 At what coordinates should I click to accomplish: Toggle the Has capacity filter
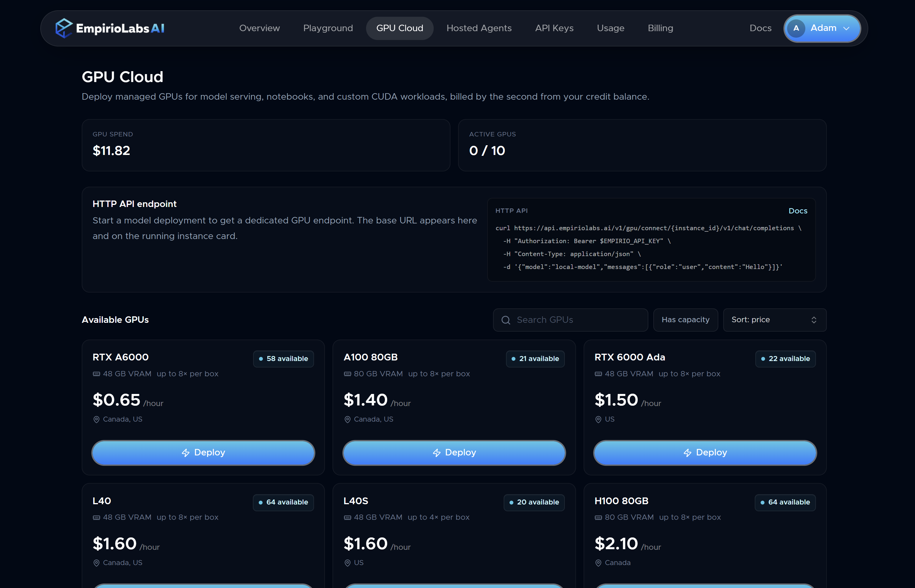[x=685, y=320]
